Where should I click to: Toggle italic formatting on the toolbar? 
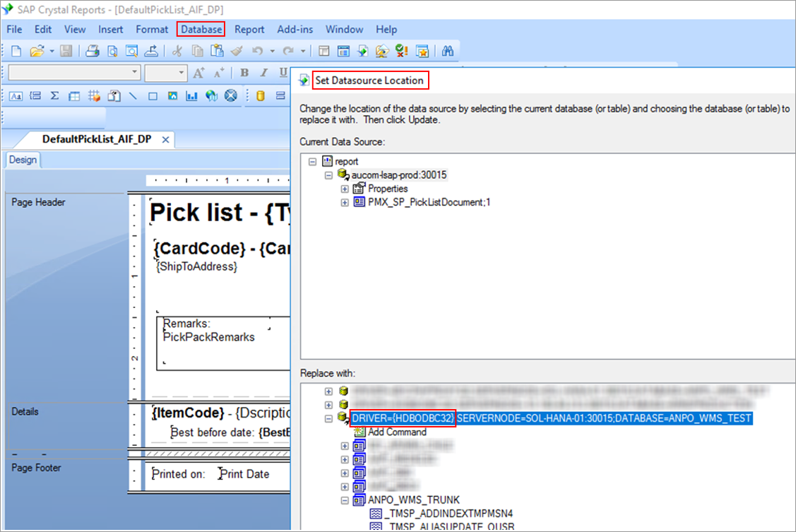click(263, 73)
